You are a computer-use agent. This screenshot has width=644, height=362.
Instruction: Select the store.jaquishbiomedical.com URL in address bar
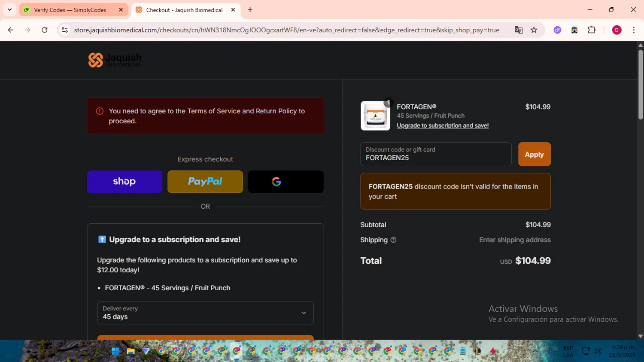click(x=286, y=30)
